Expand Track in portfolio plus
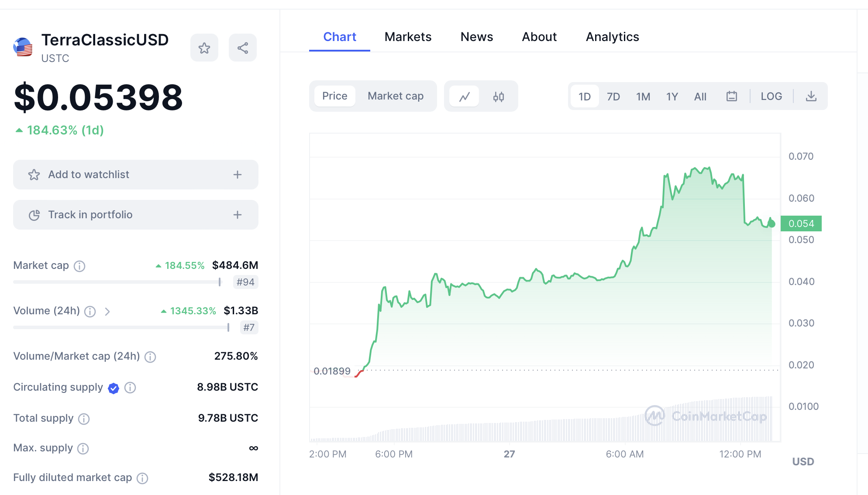The image size is (868, 495). 238,215
